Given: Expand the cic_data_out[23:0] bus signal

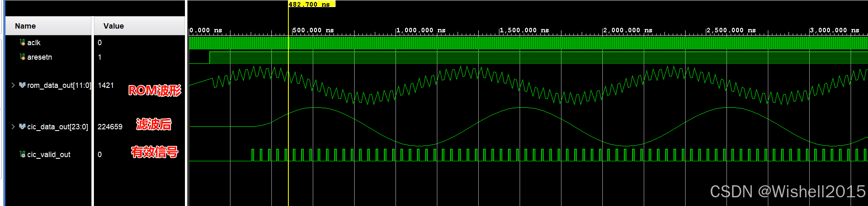Looking at the screenshot, I should [13, 126].
